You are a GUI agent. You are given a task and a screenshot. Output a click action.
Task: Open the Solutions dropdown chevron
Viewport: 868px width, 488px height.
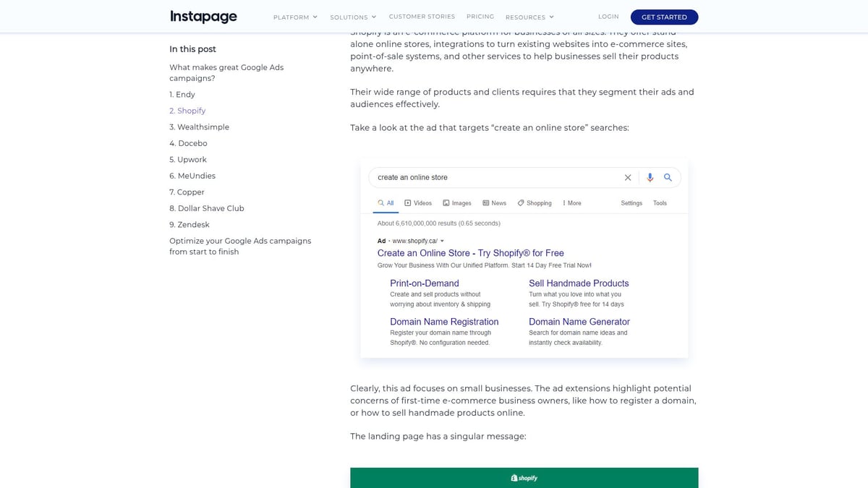(x=374, y=16)
